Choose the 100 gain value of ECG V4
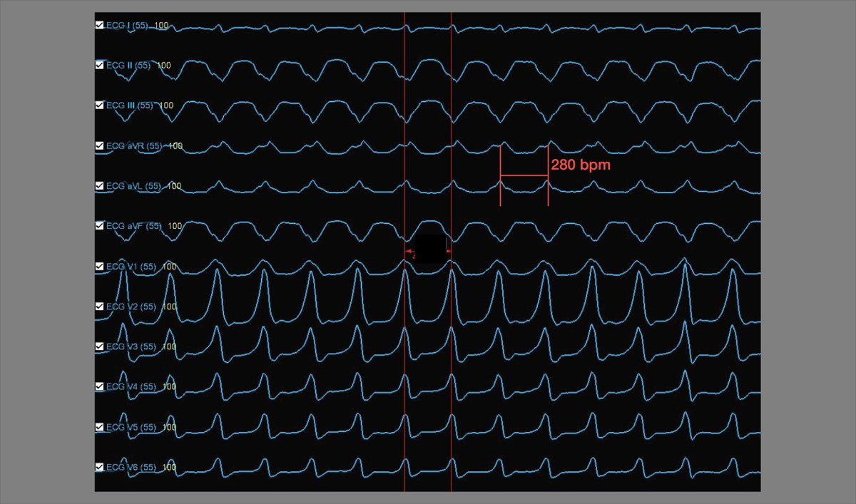 point(169,386)
